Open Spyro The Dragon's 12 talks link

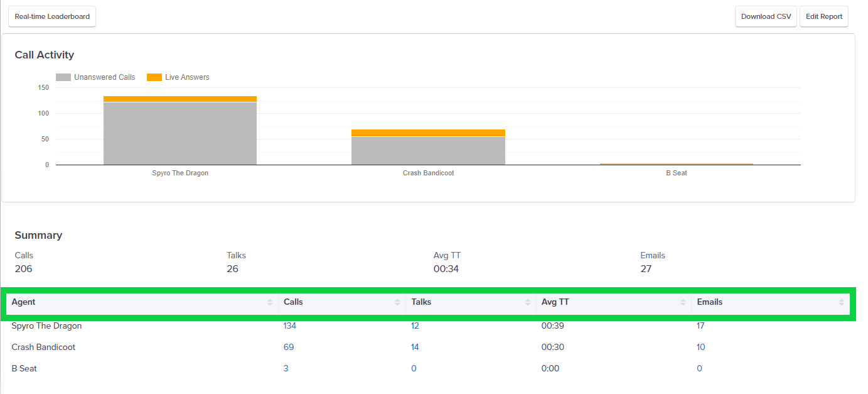pos(415,326)
